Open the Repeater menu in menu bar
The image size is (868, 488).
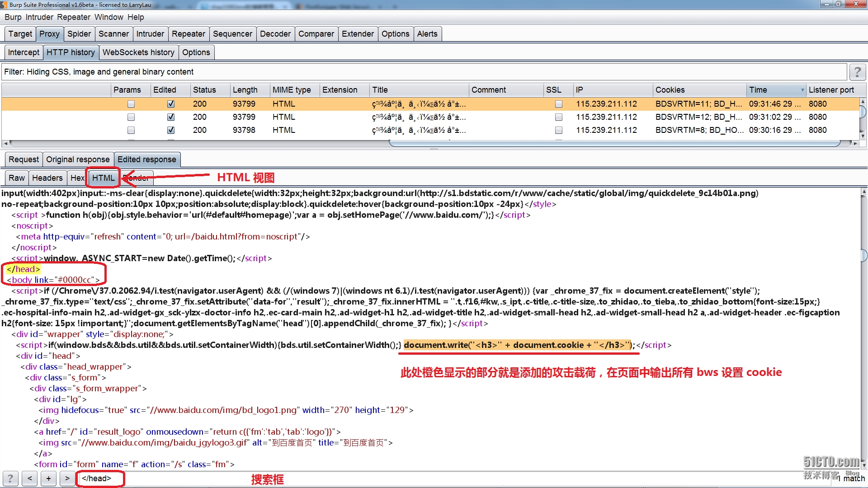pyautogui.click(x=74, y=17)
